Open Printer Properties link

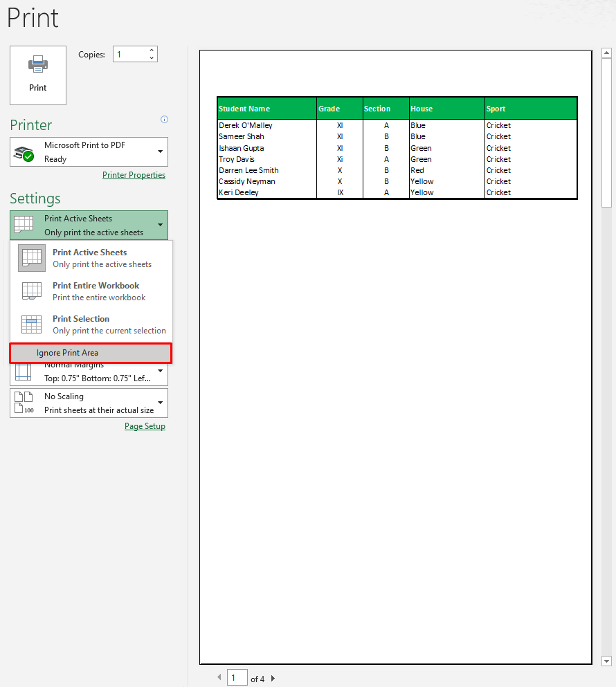coord(134,174)
